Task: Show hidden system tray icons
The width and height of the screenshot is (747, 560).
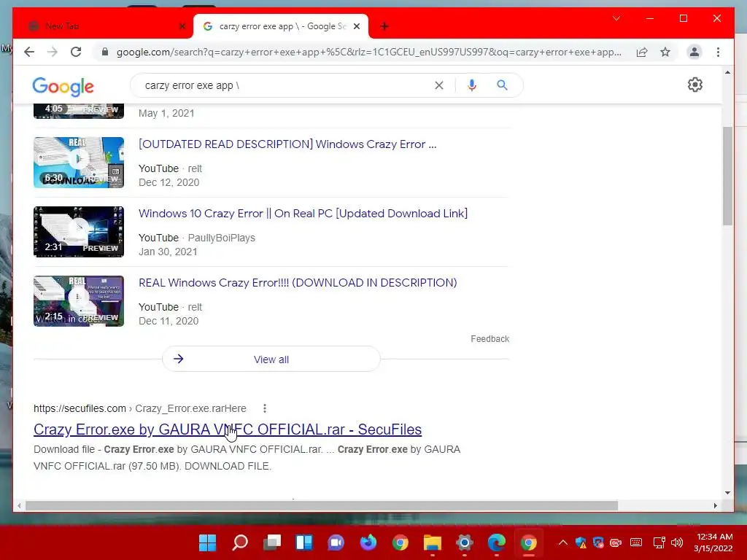Action: [x=562, y=542]
